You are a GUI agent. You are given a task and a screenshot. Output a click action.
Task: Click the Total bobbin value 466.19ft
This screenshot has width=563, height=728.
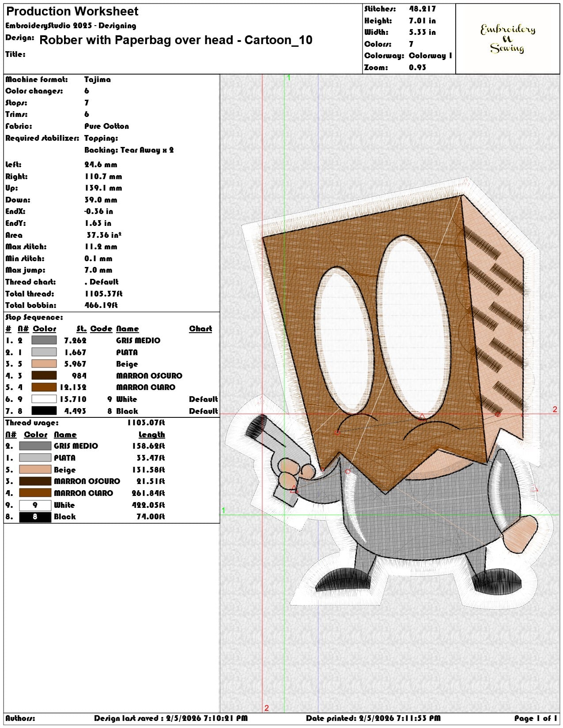[x=101, y=305]
